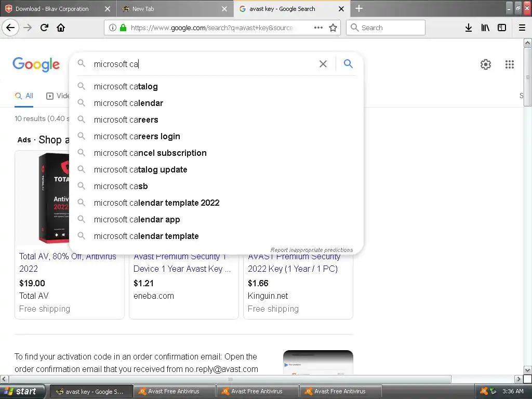Viewport: 532px width, 399px height.
Task: Select the last suggestion microsoft calendar template
Action: click(x=216, y=236)
